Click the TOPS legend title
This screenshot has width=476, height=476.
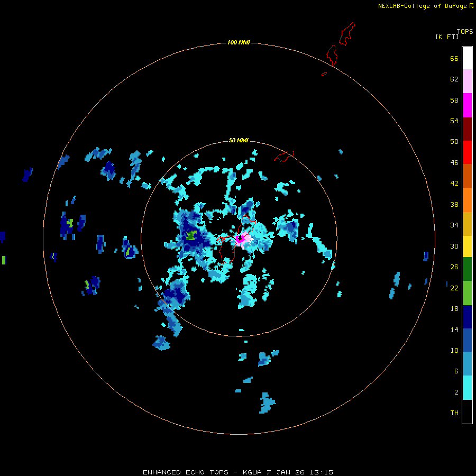(465, 31)
